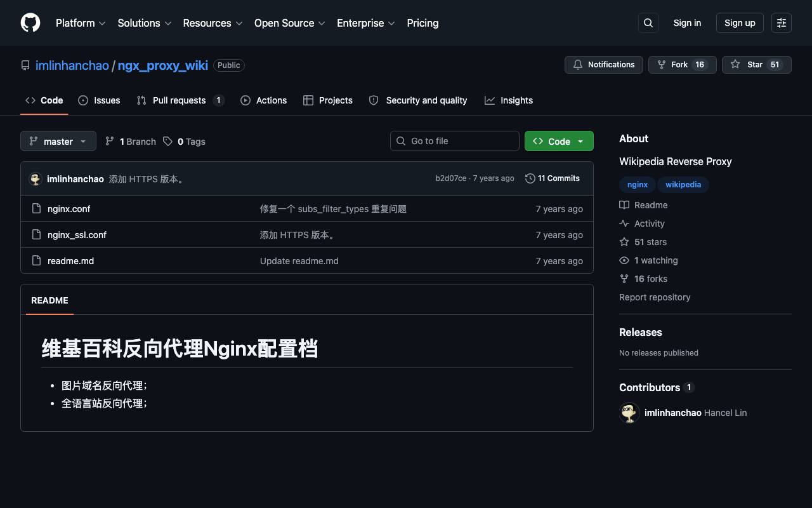
Task: Go to the Pricing page
Action: [422, 23]
